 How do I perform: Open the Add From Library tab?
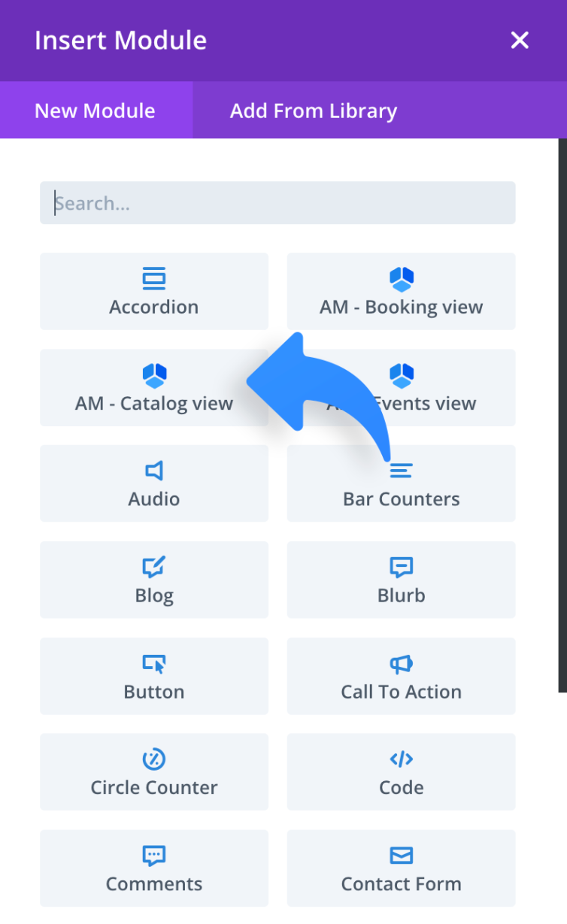pyautogui.click(x=314, y=111)
